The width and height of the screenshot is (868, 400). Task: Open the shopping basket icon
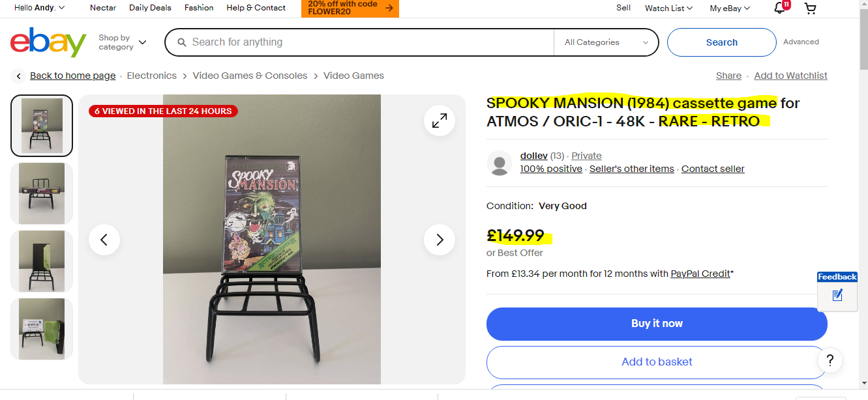pyautogui.click(x=810, y=8)
